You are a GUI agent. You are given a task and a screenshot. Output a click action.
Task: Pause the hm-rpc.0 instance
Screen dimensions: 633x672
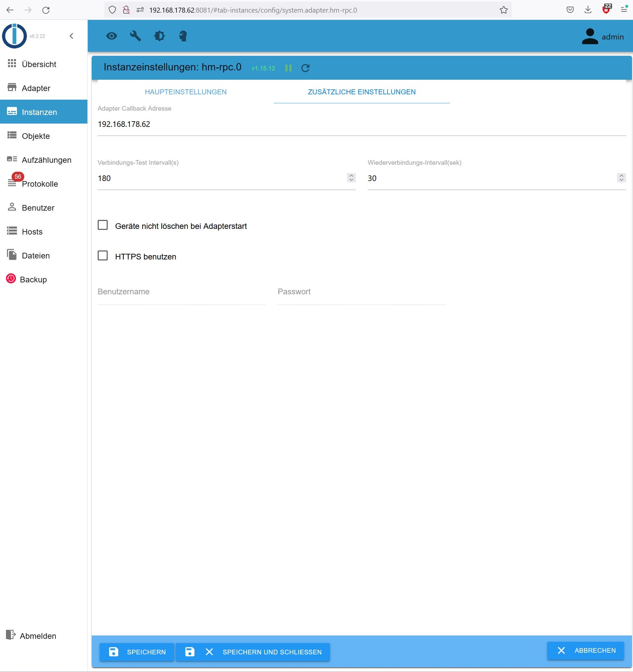point(288,68)
